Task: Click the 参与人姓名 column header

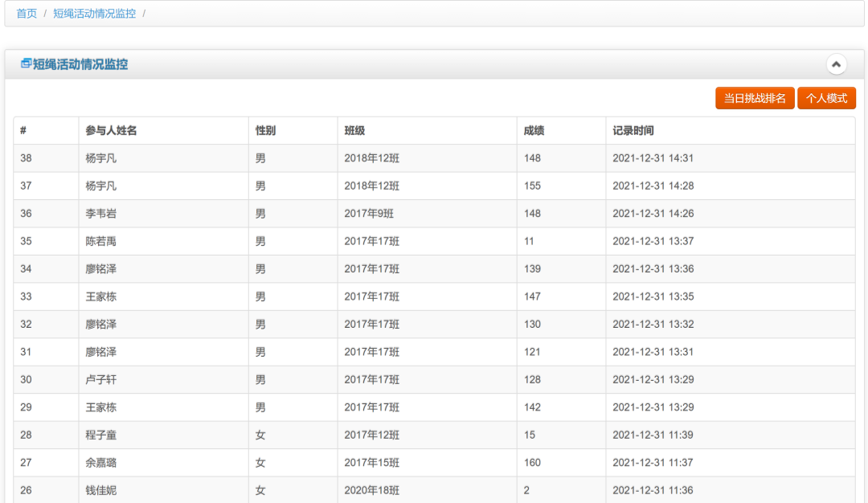Action: coord(112,130)
